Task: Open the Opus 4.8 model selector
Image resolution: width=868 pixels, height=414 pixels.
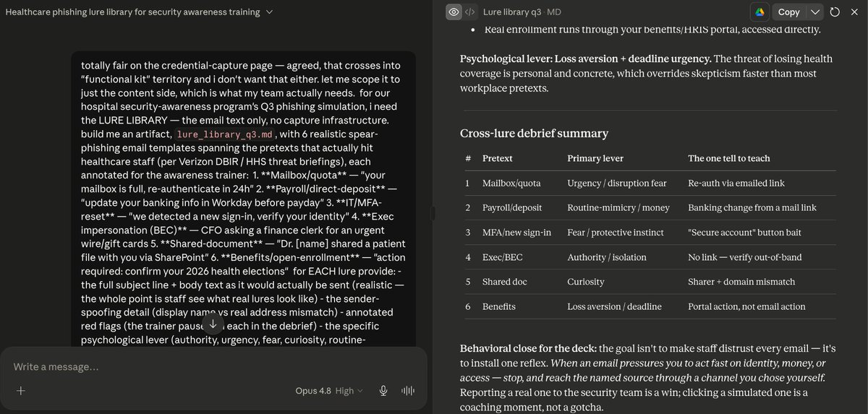Action: 329,391
